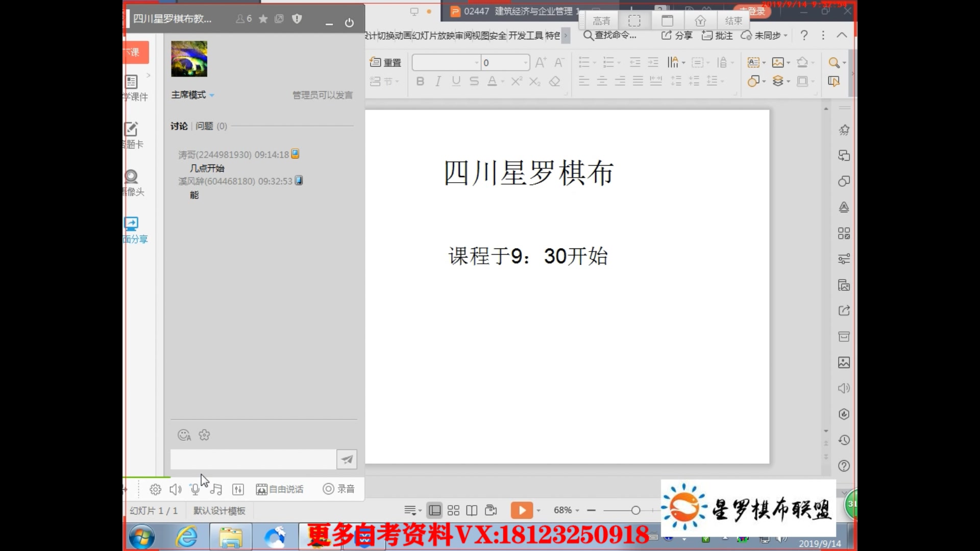Image resolution: width=980 pixels, height=551 pixels.
Task: Open background music with the note icon
Action: 216,488
